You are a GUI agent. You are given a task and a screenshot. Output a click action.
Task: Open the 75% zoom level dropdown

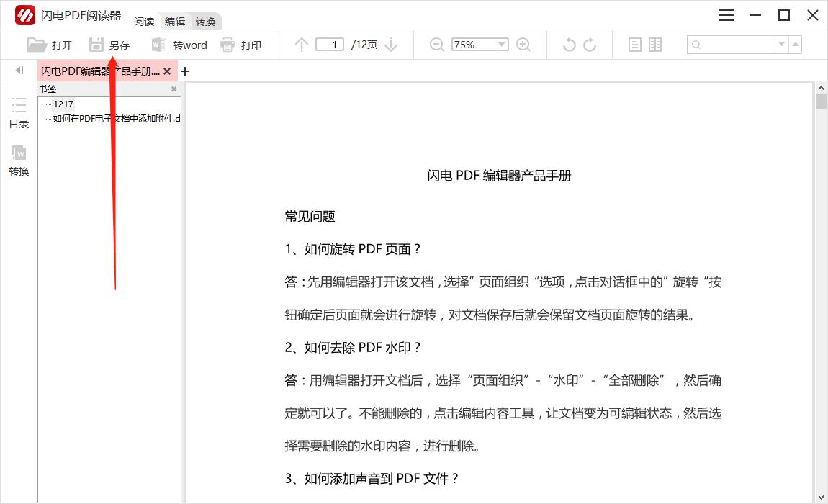pos(502,45)
